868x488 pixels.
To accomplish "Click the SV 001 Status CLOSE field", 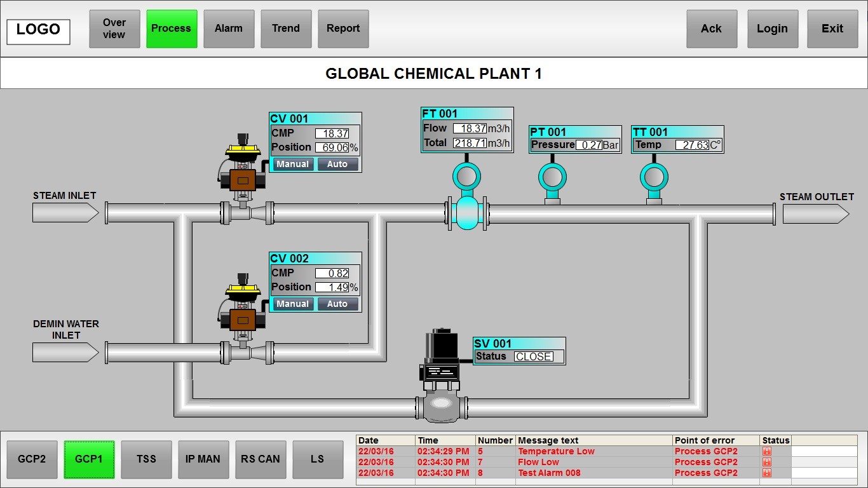I will pos(533,356).
